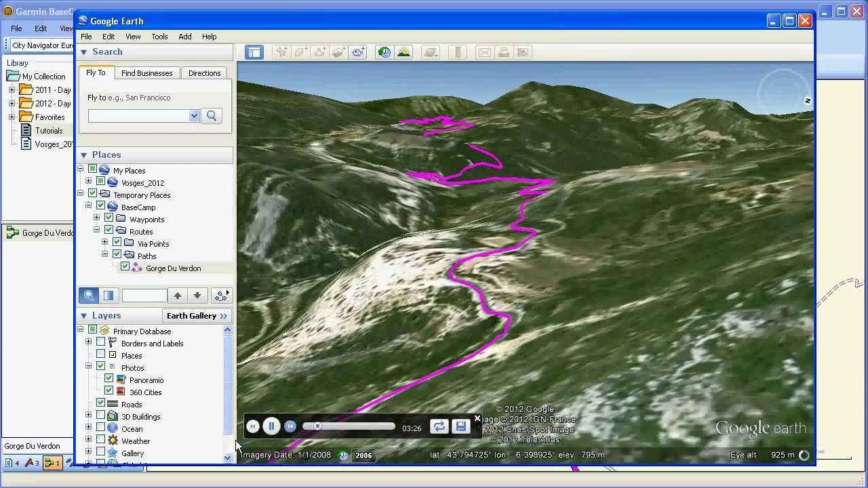Toggle sunlight across the landscape icon
Screen dimensions: 868x488
point(403,52)
